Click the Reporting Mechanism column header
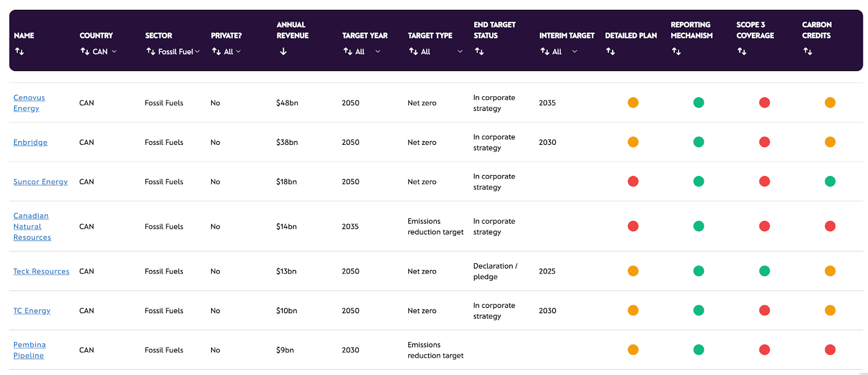This screenshot has width=868, height=375. (692, 30)
